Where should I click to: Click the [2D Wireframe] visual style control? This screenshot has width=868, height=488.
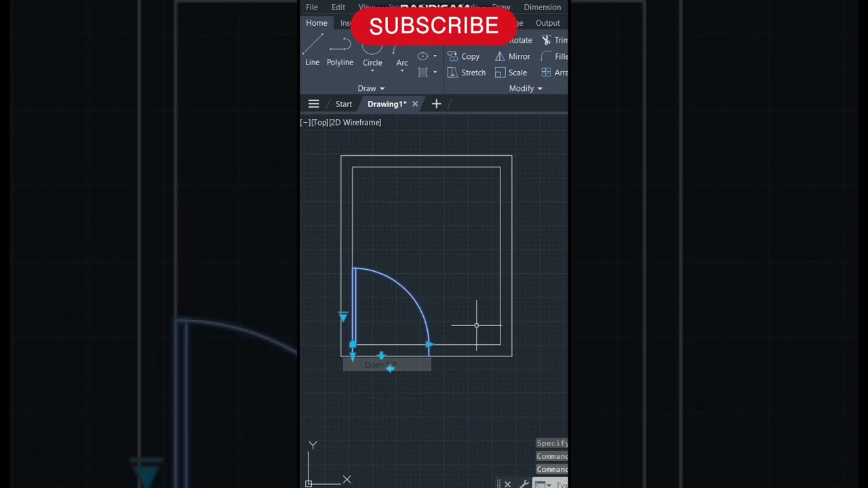coord(355,123)
